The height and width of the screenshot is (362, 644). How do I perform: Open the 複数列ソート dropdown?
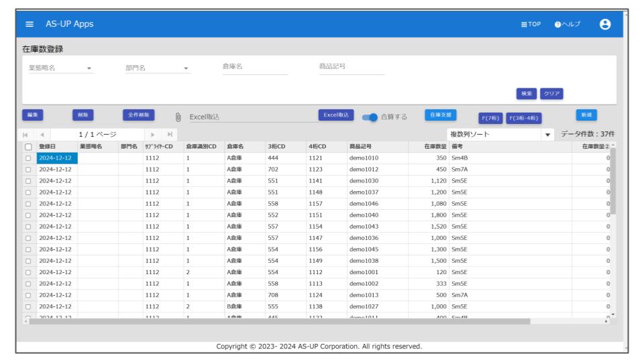click(x=548, y=135)
